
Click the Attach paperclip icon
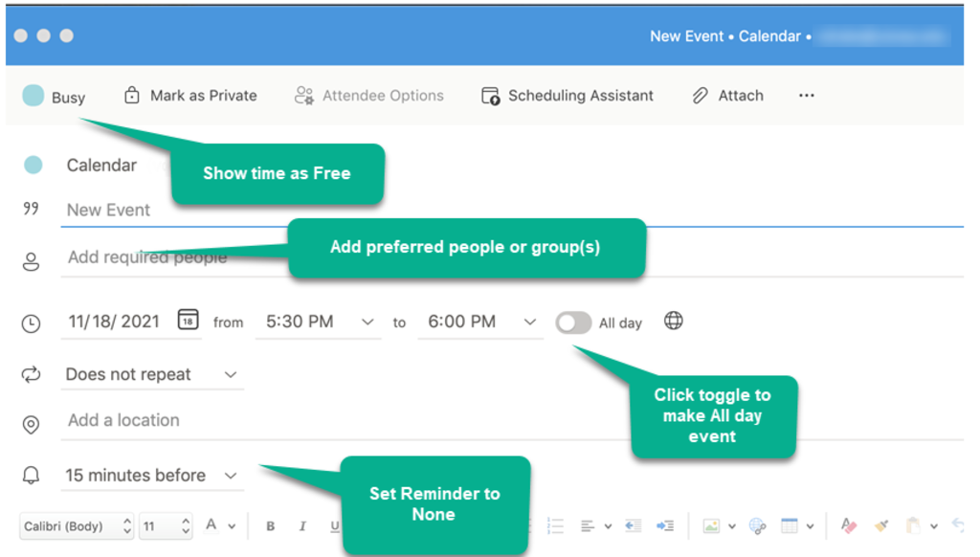pyautogui.click(x=699, y=95)
